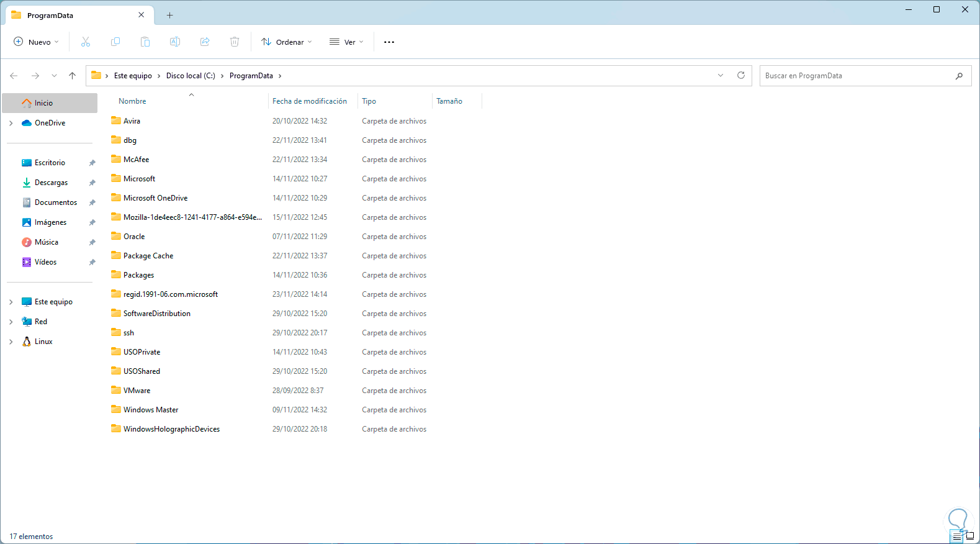980x544 pixels.
Task: Select the ssh folder icon
Action: pos(116,332)
